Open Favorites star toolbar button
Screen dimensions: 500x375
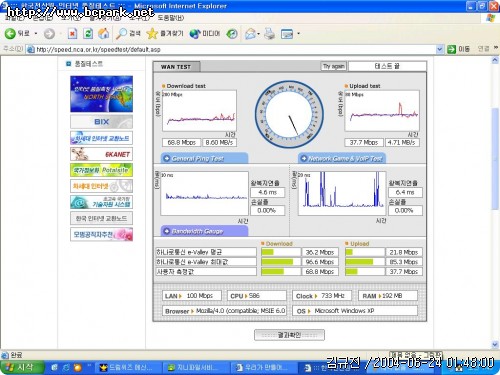click(165, 33)
